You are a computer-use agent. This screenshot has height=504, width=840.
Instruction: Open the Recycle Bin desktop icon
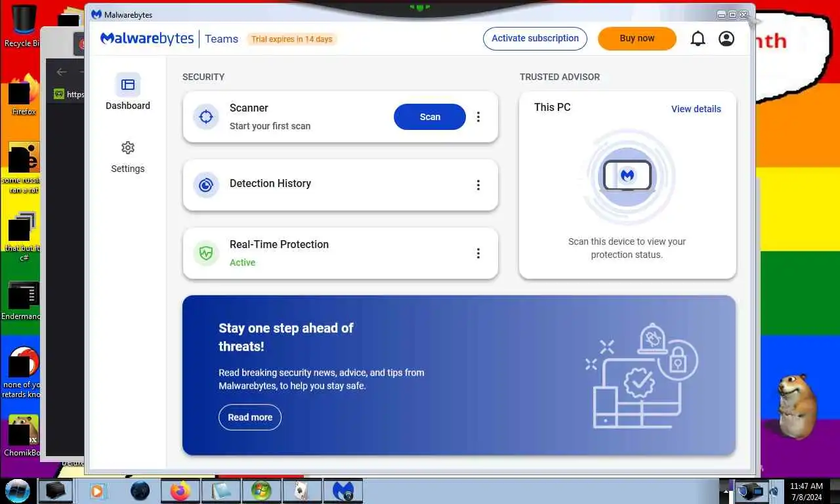[x=22, y=26]
